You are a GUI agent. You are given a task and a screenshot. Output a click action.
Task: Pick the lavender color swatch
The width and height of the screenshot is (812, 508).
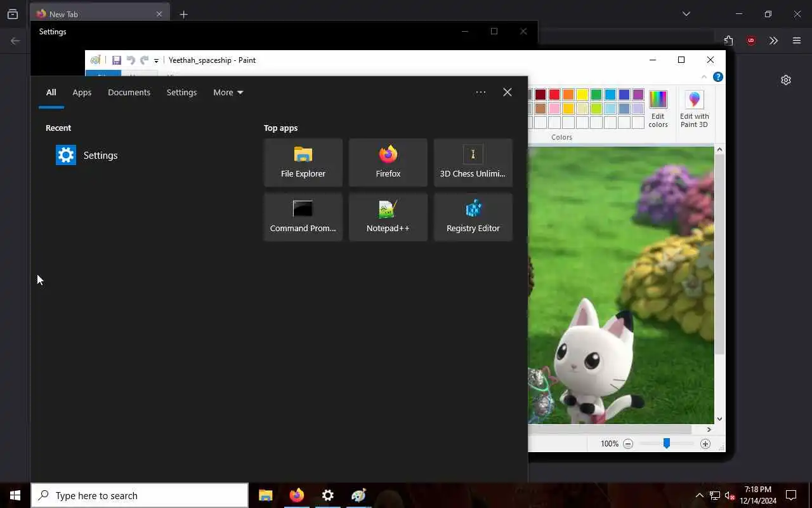tap(638, 109)
